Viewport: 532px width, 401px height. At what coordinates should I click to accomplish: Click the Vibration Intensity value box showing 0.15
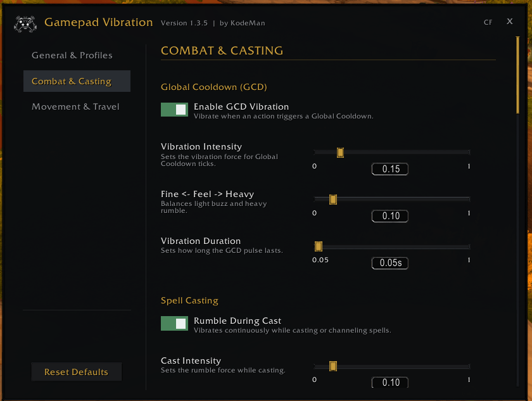point(390,169)
